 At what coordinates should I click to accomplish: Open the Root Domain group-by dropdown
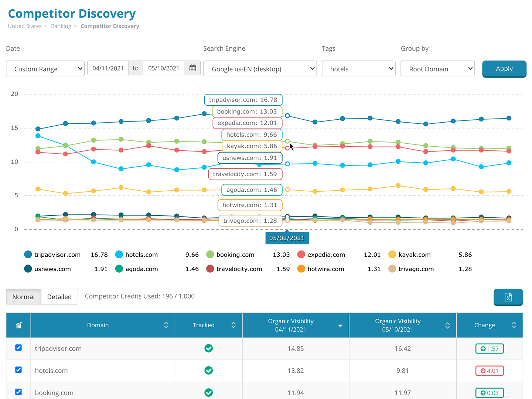coord(437,69)
